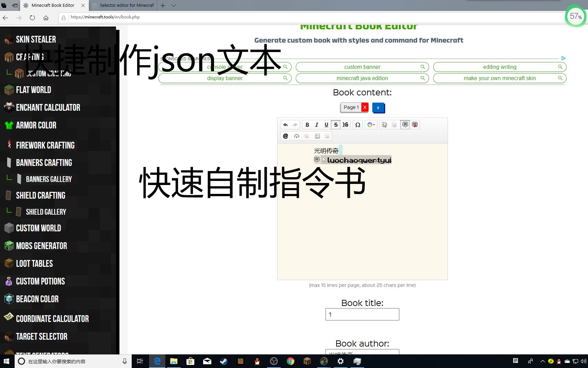Switch to Selector editor browser tab

(x=123, y=5)
